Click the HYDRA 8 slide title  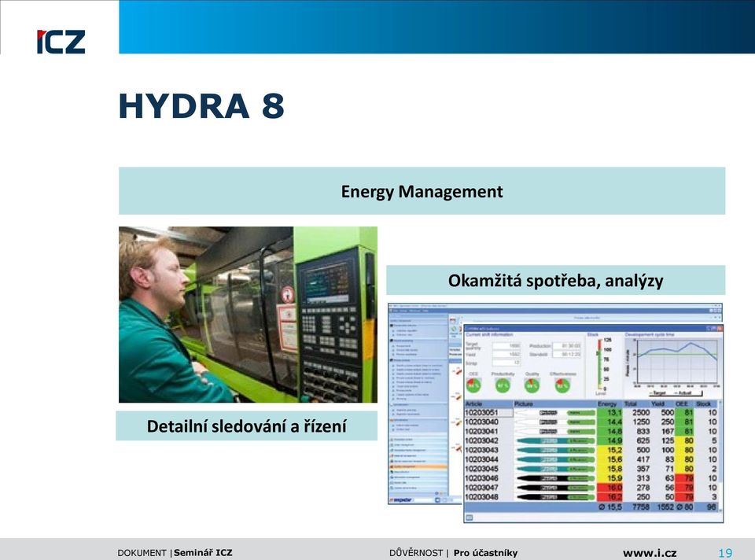(201, 106)
